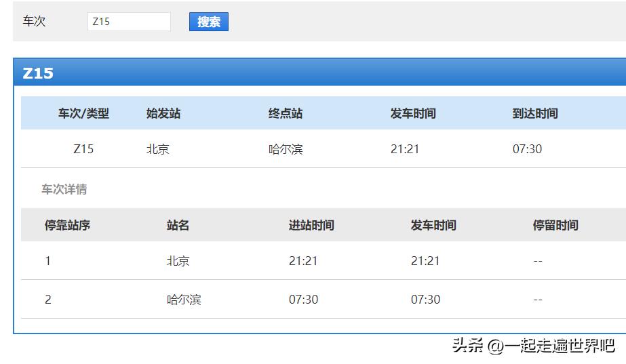Select 北京 station name in stop row 1

coord(178,261)
